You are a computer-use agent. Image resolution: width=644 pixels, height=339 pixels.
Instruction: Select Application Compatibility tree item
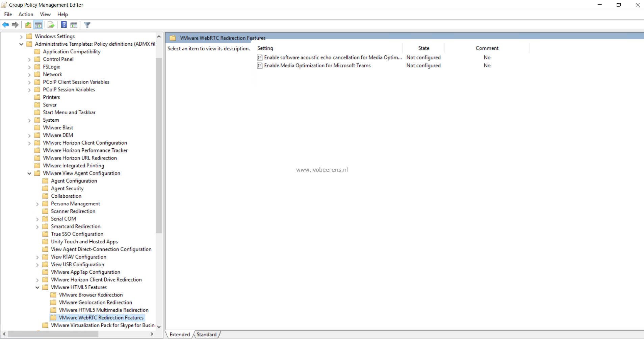pos(72,51)
